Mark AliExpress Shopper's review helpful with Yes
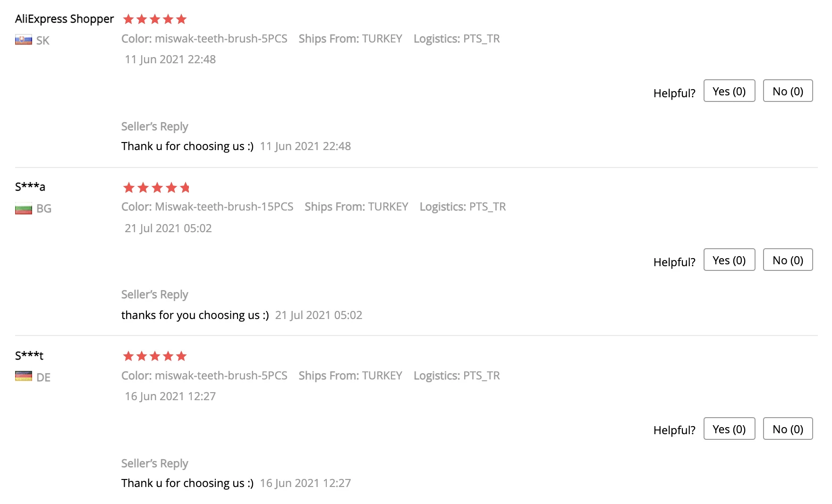Image resolution: width=832 pixels, height=504 pixels. 729,91
